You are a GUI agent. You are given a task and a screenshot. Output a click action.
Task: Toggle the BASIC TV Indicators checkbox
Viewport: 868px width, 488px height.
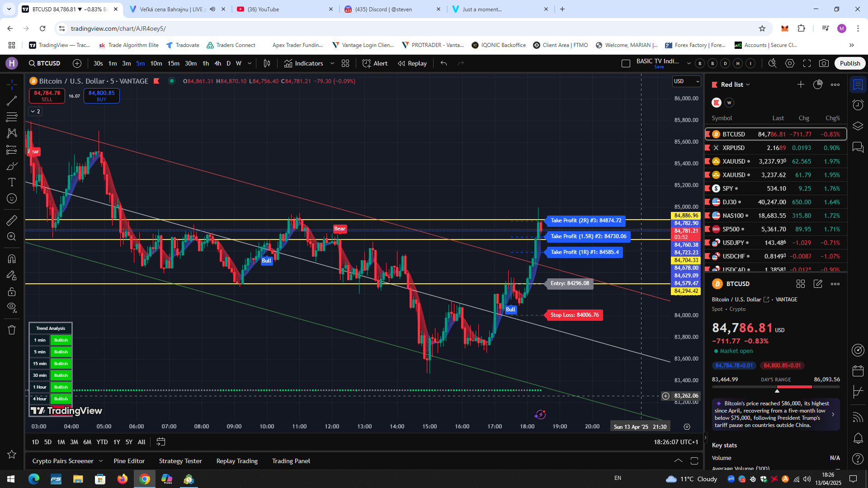pyautogui.click(x=625, y=63)
